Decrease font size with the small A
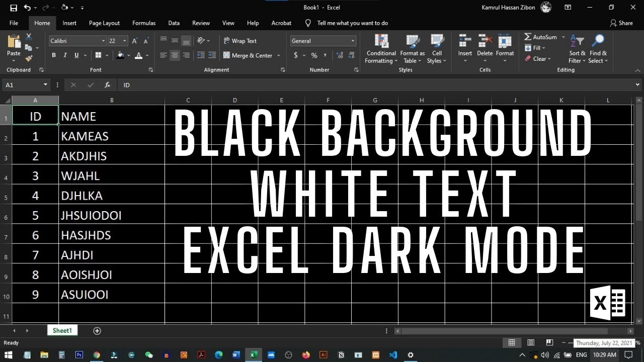The height and width of the screenshot is (362, 644). pos(146,41)
